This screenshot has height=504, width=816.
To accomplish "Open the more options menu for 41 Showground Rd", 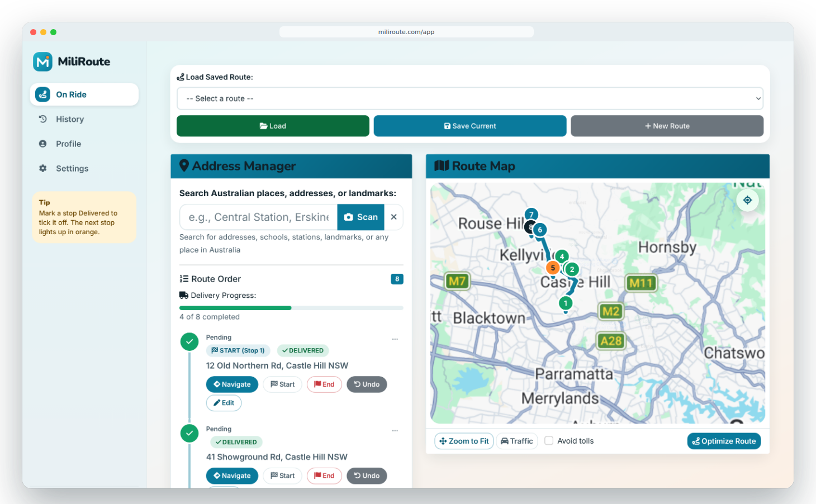I will 395,431.
